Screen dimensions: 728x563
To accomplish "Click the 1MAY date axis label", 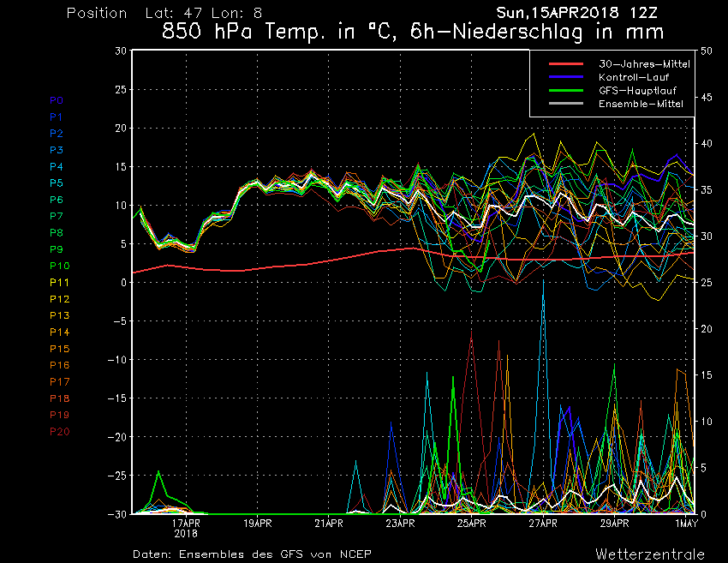I will click(x=685, y=522).
